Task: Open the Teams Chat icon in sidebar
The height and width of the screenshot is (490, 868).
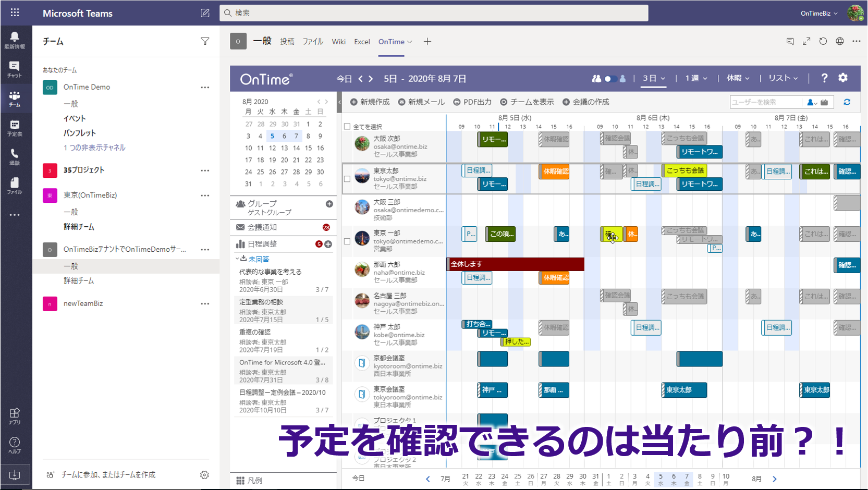Action: click(x=15, y=69)
